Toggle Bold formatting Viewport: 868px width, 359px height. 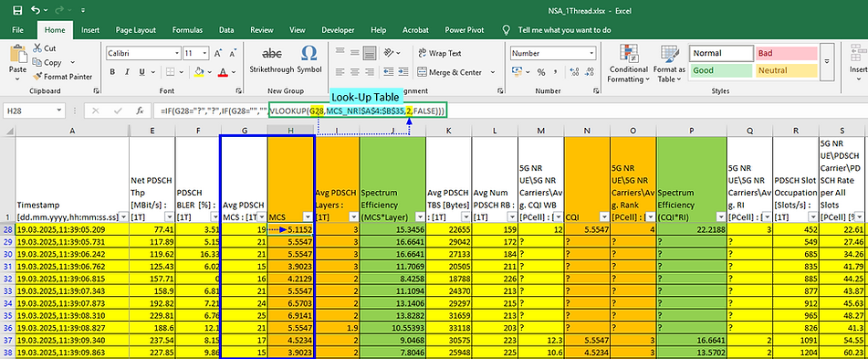[112, 72]
